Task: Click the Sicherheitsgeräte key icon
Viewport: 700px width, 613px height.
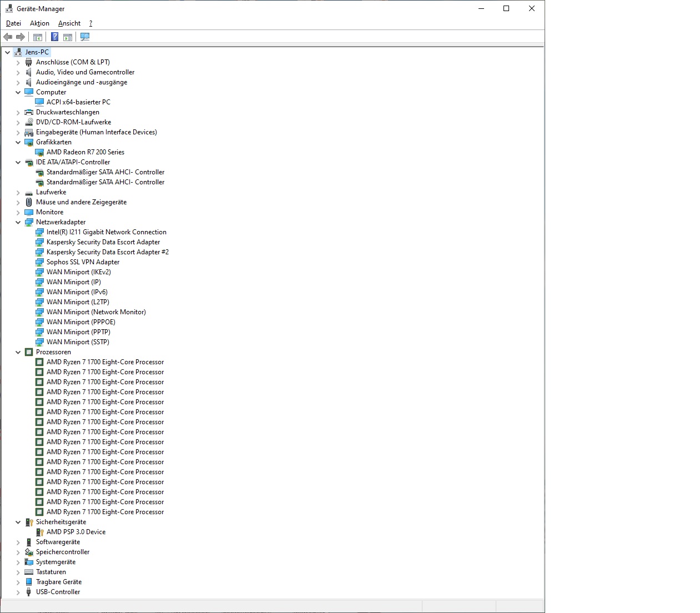Action: [29, 522]
